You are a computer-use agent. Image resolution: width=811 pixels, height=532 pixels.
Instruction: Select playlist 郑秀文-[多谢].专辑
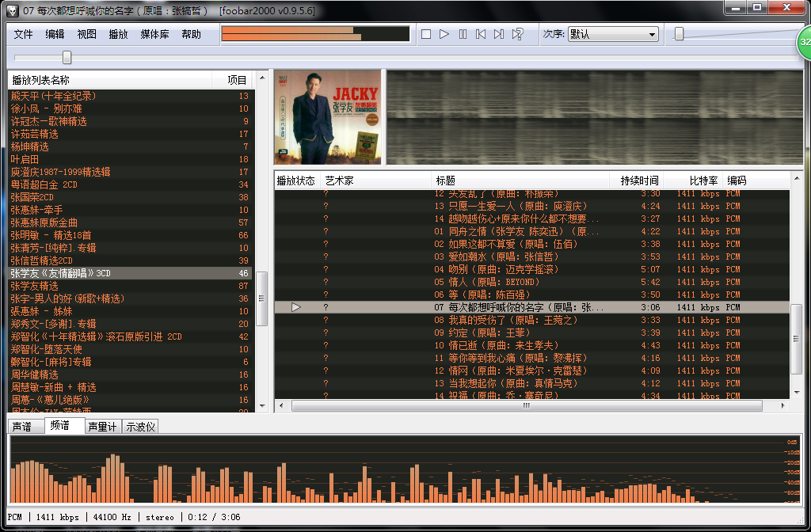131,324
